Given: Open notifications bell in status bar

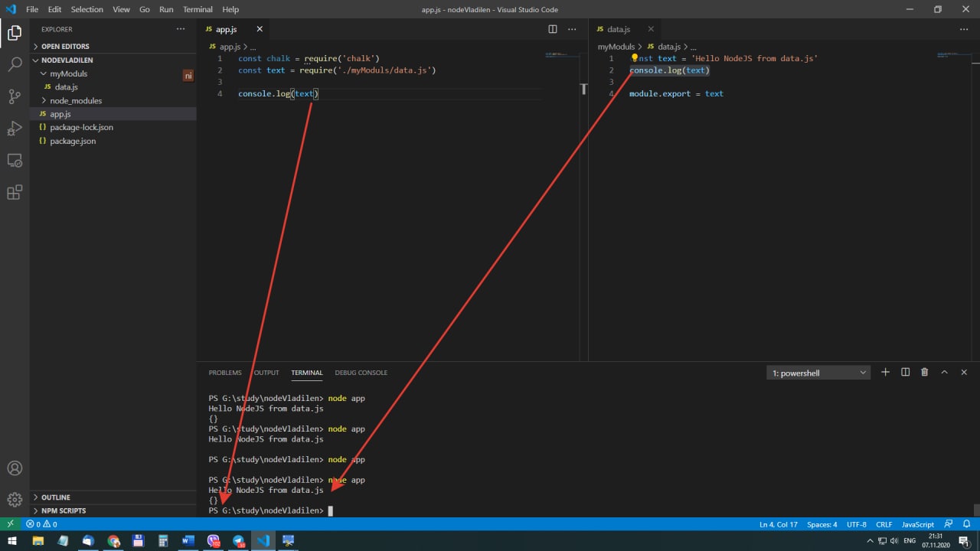Looking at the screenshot, I should (967, 524).
